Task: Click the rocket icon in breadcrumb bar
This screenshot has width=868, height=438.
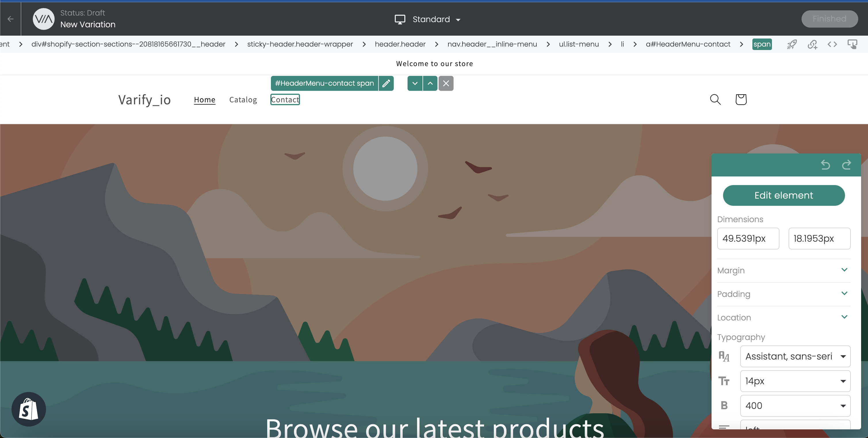Action: (x=791, y=44)
